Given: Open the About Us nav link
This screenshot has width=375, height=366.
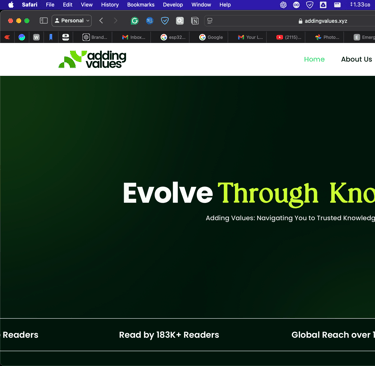Looking at the screenshot, I should 356,59.
